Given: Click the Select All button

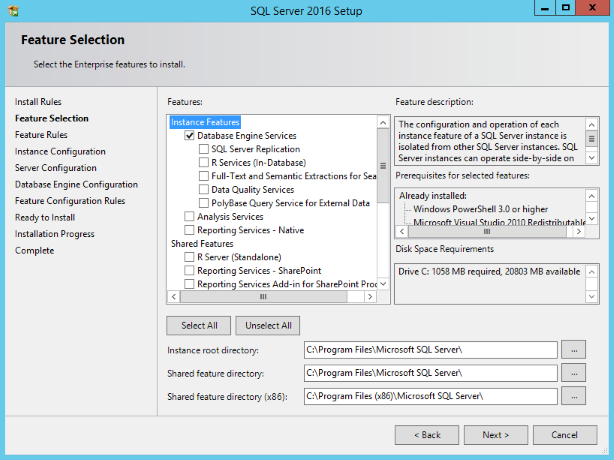Looking at the screenshot, I should [199, 326].
